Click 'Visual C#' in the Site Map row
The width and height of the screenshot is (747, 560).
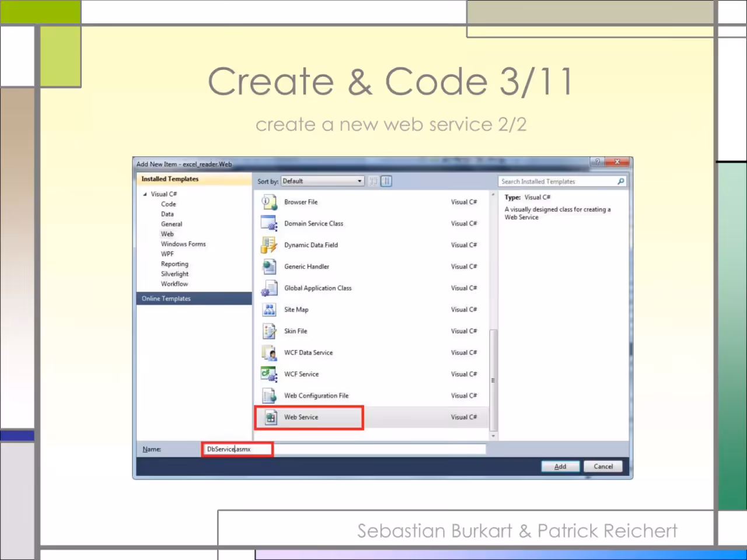(464, 310)
